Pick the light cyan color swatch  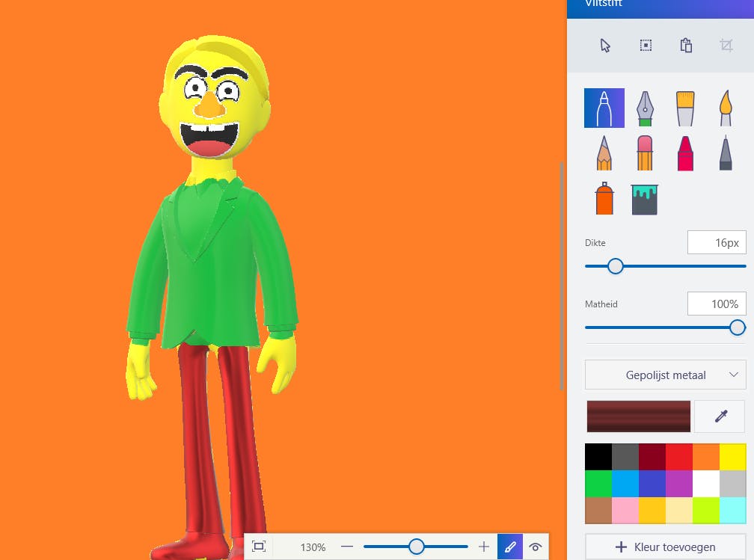[x=733, y=511]
